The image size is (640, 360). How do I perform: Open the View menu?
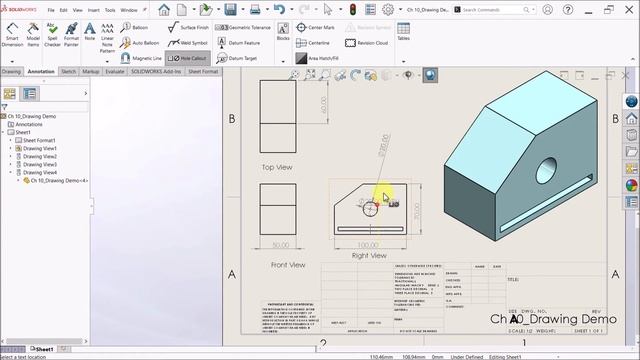point(78,10)
